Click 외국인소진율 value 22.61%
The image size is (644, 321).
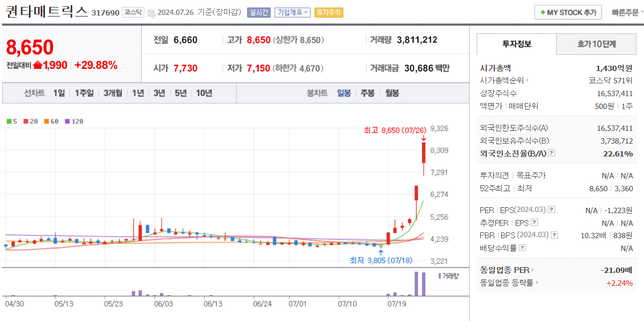[x=618, y=153]
